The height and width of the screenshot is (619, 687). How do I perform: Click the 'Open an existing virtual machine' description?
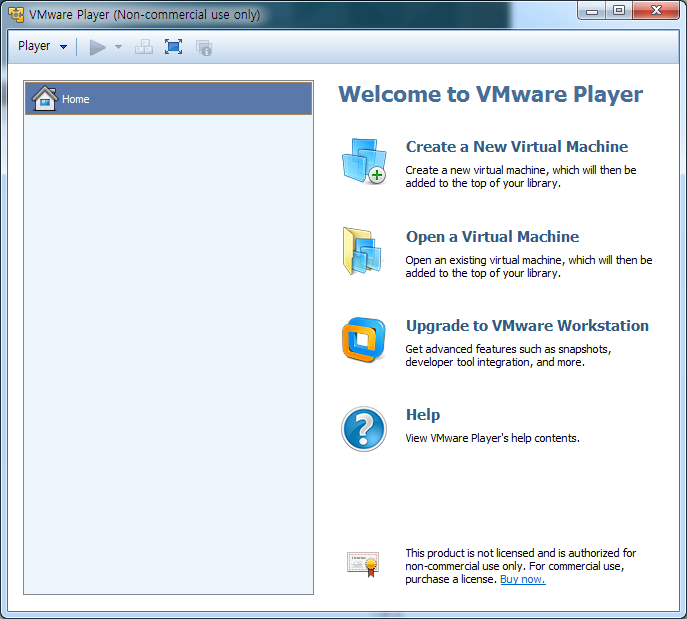tap(529, 267)
